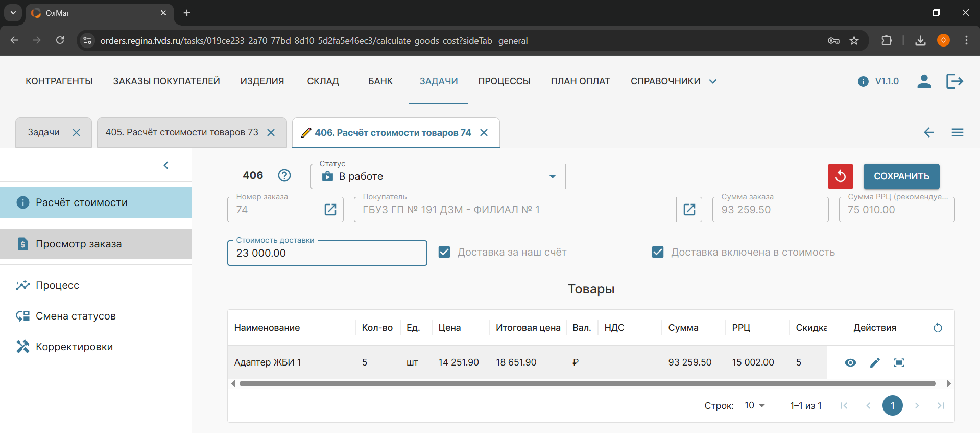Change rows per page dropdown
Screen dimensions: 980x433
click(754, 405)
